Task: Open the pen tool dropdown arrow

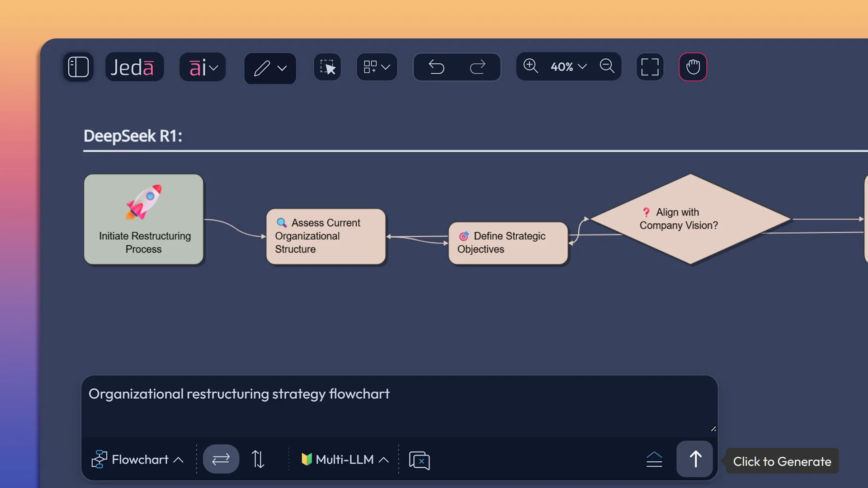Action: pos(283,69)
